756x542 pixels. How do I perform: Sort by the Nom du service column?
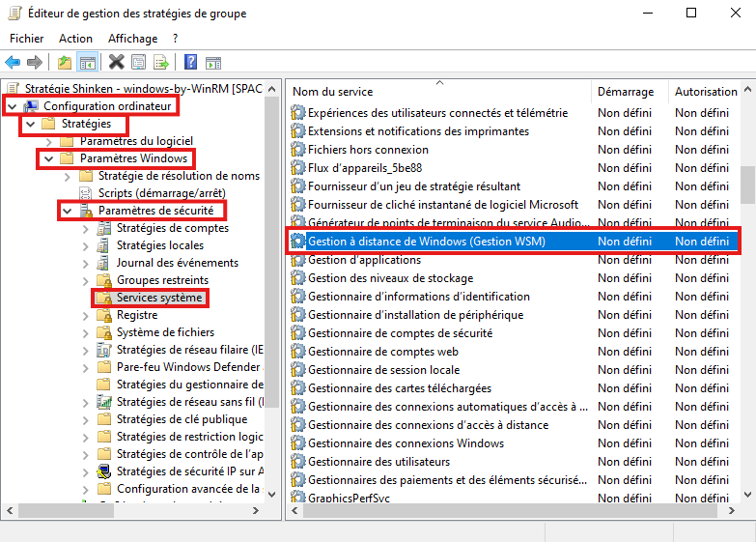pyautogui.click(x=386, y=92)
